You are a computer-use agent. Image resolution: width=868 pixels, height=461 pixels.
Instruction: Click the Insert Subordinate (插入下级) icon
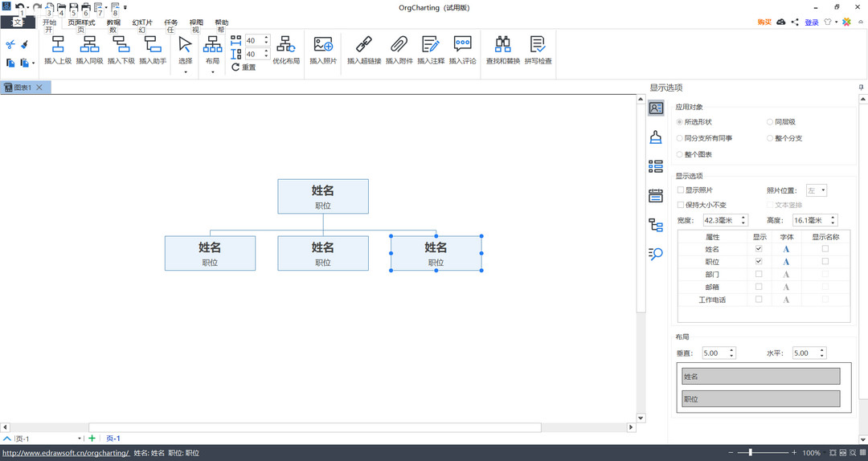tap(121, 45)
